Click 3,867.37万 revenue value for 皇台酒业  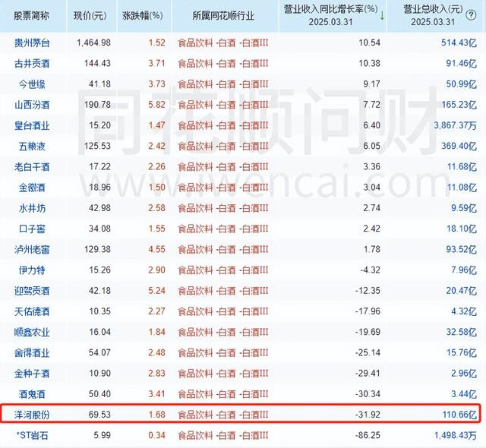[455, 125]
